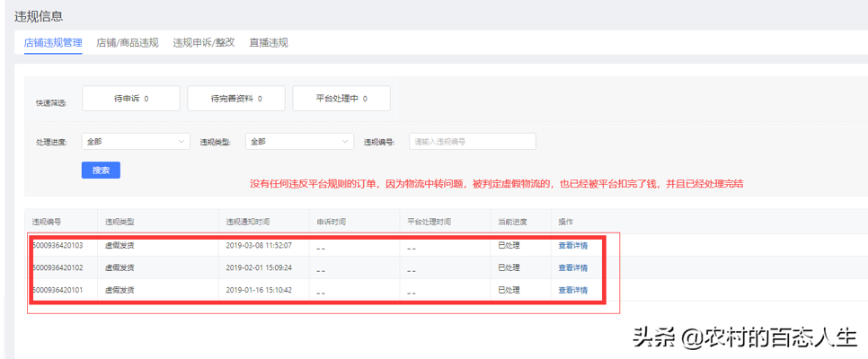
Task: Focus the 违规编号 input field
Action: [x=473, y=142]
